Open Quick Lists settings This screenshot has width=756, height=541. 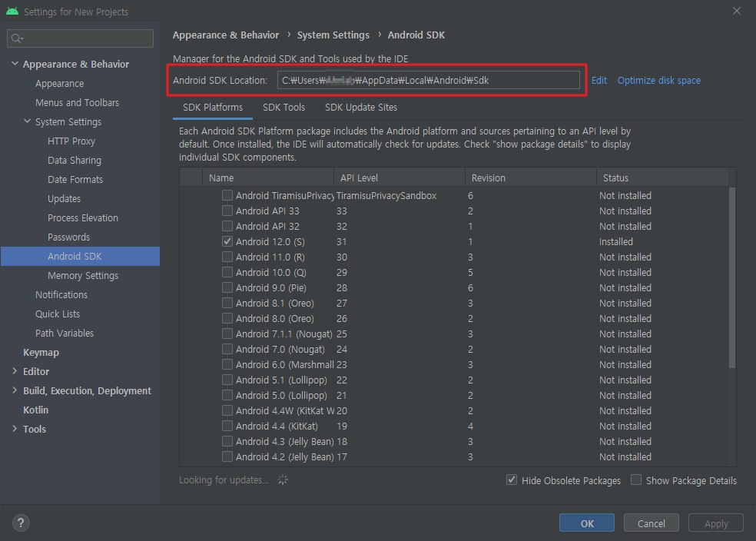(58, 314)
